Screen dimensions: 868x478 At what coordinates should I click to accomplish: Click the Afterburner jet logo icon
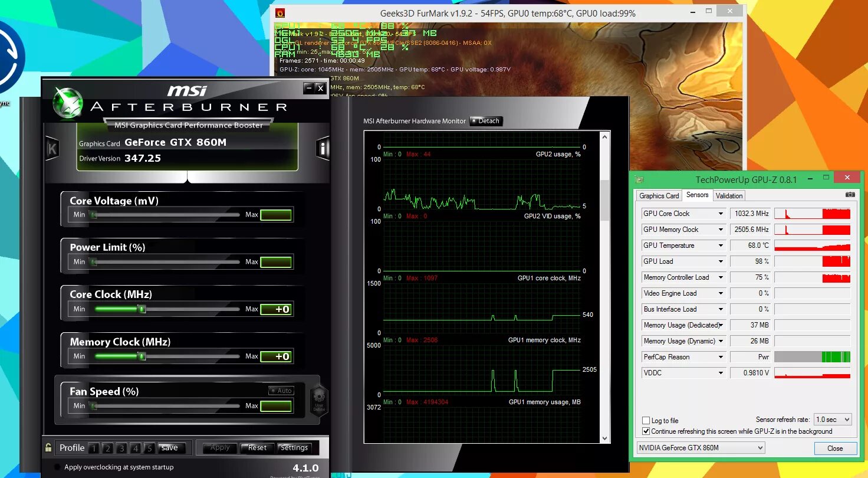[x=67, y=103]
